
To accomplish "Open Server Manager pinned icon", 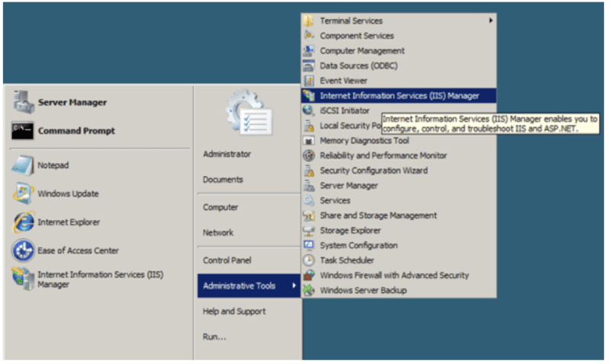I will [24, 102].
